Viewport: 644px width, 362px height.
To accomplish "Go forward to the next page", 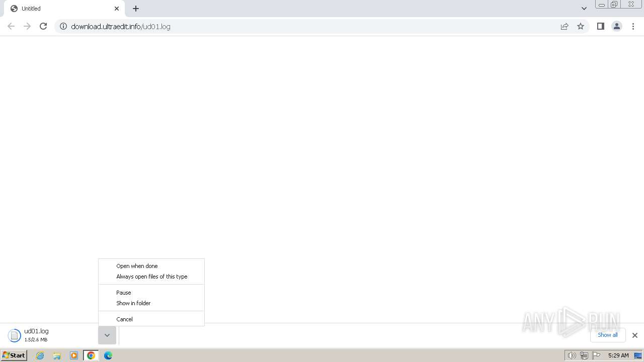I will click(27, 26).
